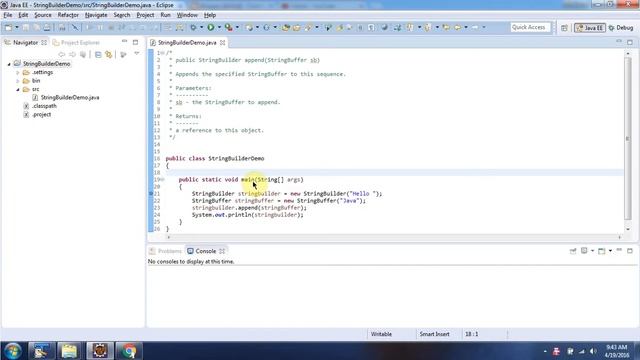Open Navigator's View Menu dropdown
Screen dimensions: 640x360
137,54
